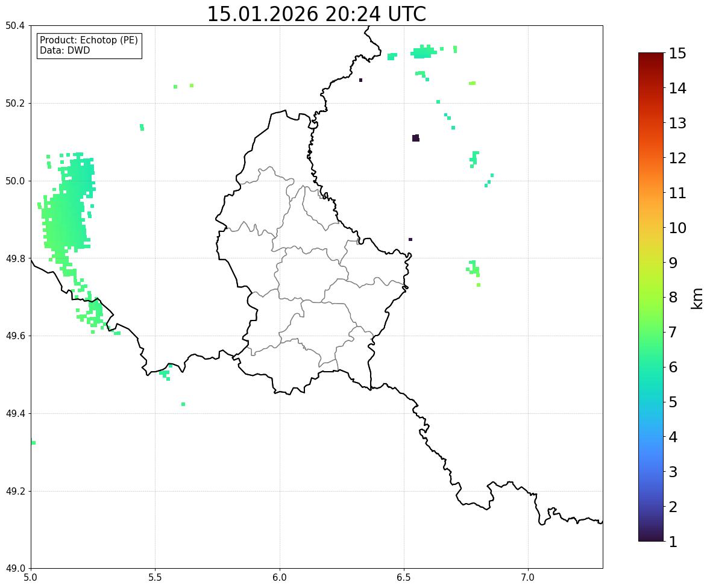Click colorbar tick label 8
Viewport: 710px width, 588px height.
[x=673, y=298]
